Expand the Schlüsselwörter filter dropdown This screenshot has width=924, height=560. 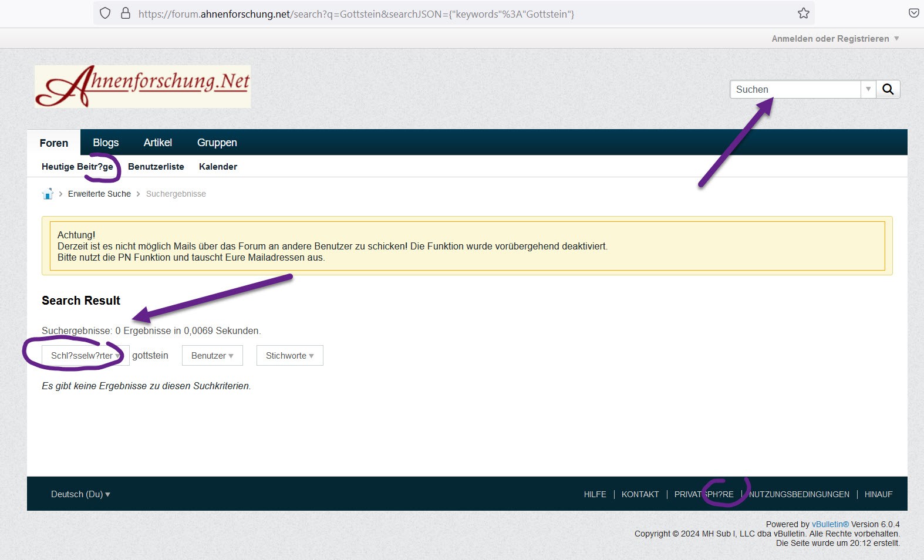pos(85,356)
